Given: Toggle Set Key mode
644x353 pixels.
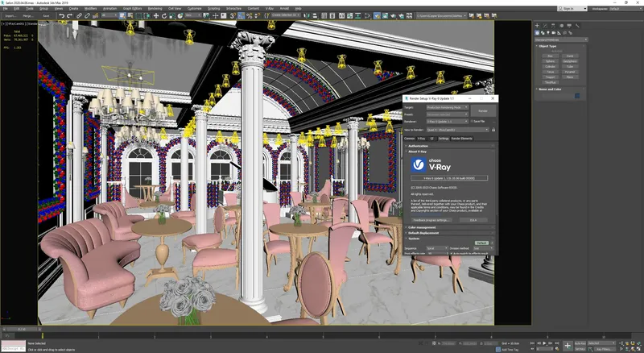Looking at the screenshot, I should point(580,349).
